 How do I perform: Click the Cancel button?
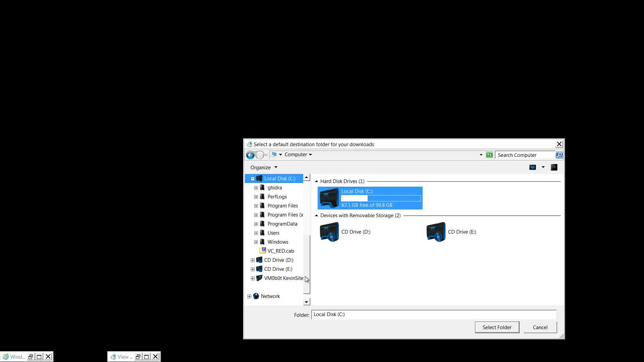pyautogui.click(x=540, y=327)
